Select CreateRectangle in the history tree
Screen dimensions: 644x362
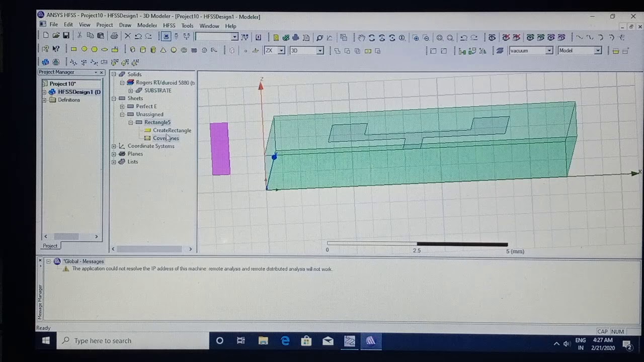[172, 130]
